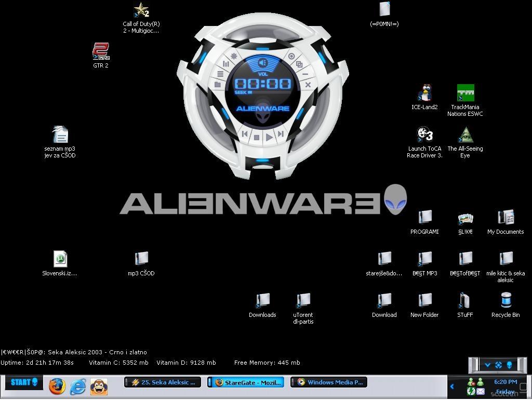Click the 6:20 PM clock

[x=505, y=382]
